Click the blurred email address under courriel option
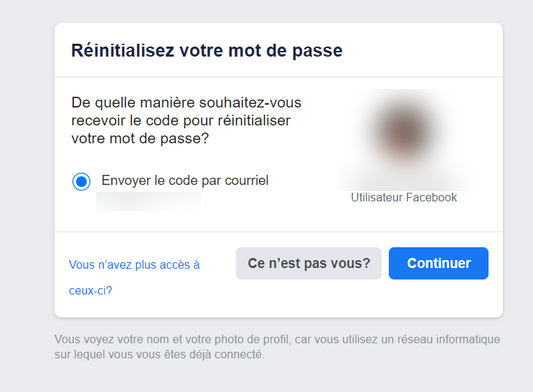533x392 pixels. (x=148, y=201)
